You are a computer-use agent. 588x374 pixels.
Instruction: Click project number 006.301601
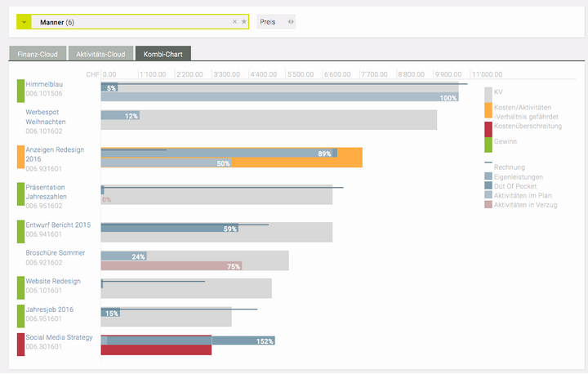44,346
